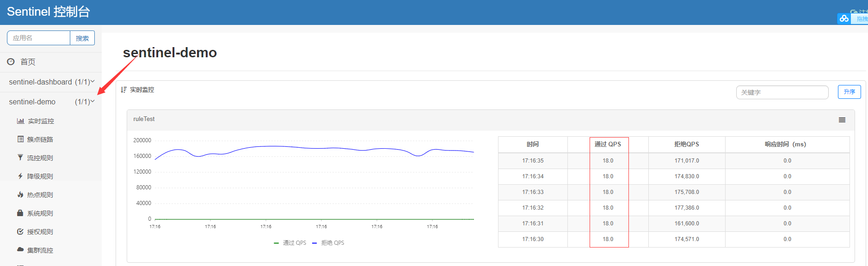Click the ruleTest resource title
The image size is (868, 266).
pos(144,119)
